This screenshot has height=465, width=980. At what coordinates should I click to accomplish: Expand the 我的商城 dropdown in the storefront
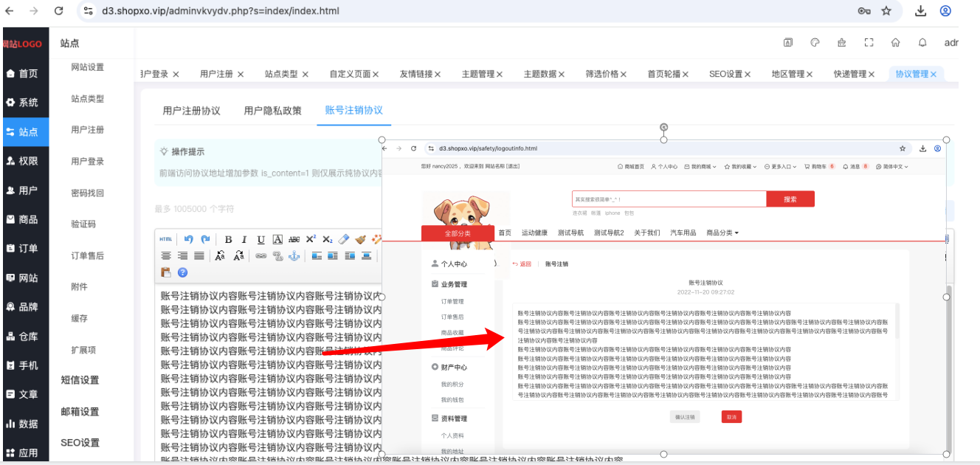point(700,167)
